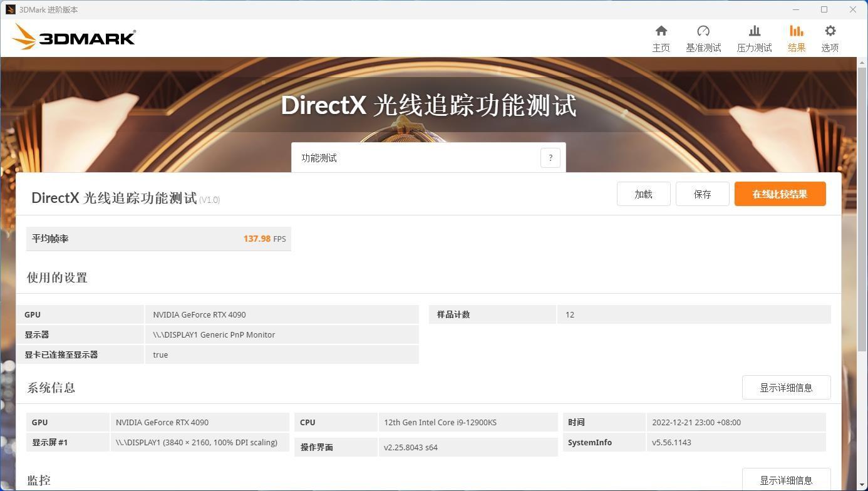Click the 3DMark title bar app icon
The height and width of the screenshot is (491, 868).
click(x=10, y=9)
